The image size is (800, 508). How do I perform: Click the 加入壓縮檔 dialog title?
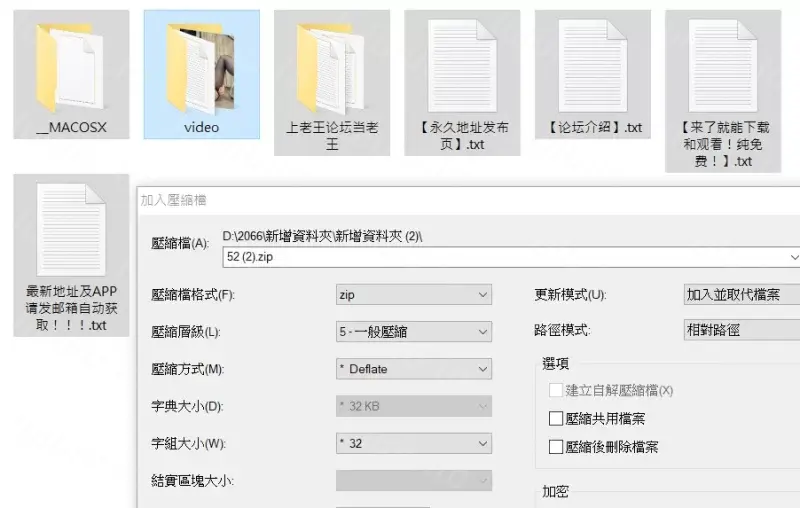coord(173,200)
